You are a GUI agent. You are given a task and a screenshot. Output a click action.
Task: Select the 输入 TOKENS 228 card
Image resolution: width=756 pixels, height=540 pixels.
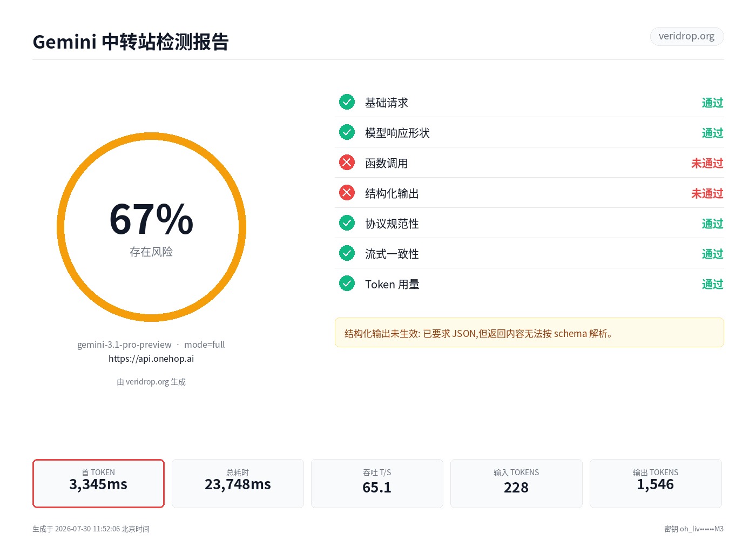pyautogui.click(x=516, y=483)
